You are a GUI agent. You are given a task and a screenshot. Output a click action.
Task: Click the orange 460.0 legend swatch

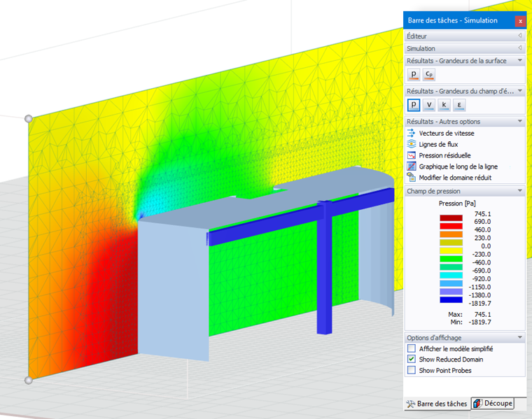(x=451, y=234)
